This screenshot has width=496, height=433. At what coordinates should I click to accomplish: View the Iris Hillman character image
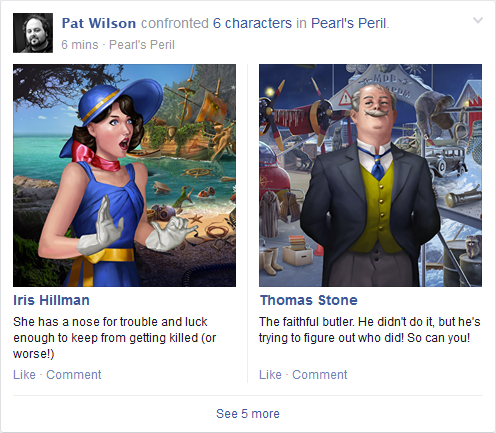[124, 175]
